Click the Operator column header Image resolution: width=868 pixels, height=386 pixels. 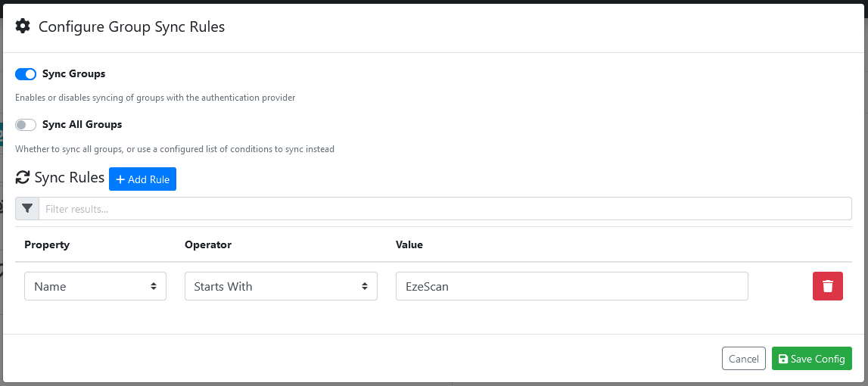pos(208,245)
